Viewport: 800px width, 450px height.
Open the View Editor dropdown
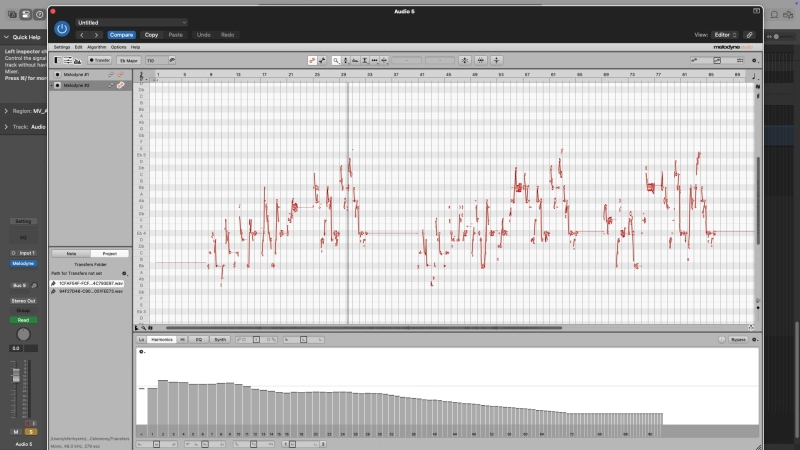click(725, 34)
